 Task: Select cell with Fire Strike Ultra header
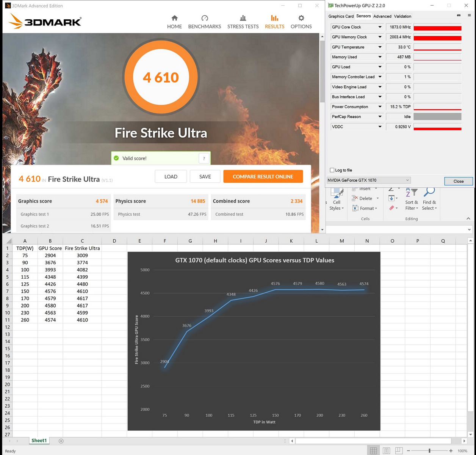coord(82,248)
